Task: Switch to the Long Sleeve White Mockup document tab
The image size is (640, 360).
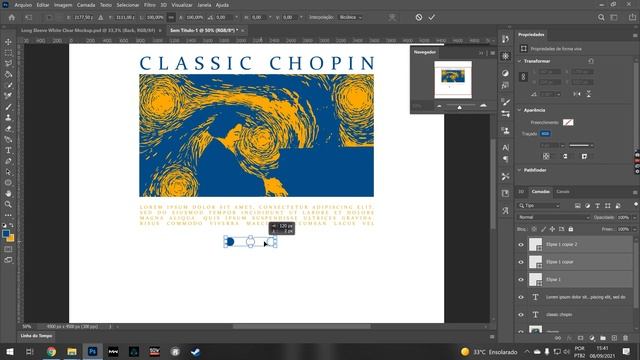Action: tap(88, 30)
